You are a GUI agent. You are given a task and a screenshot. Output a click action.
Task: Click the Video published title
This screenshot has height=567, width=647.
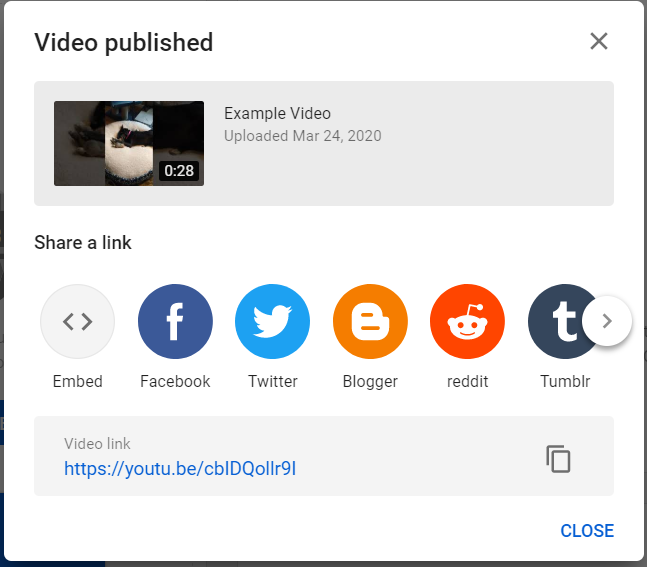pos(123,43)
